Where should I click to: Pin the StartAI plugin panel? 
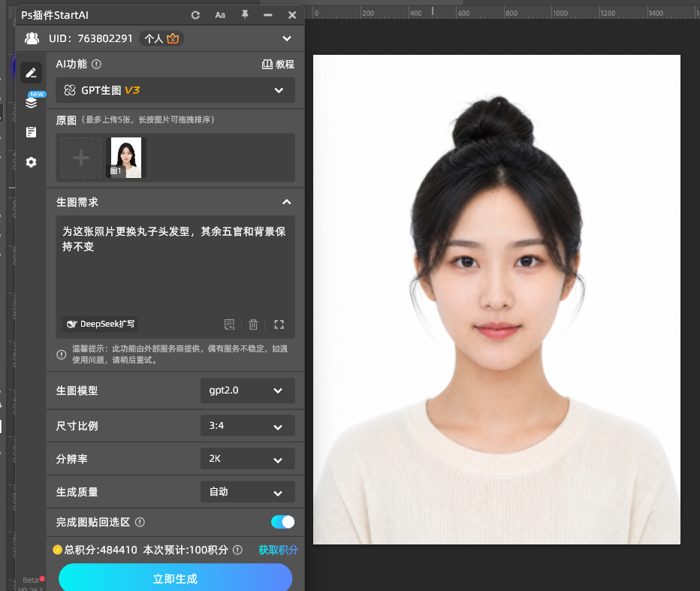tap(245, 15)
